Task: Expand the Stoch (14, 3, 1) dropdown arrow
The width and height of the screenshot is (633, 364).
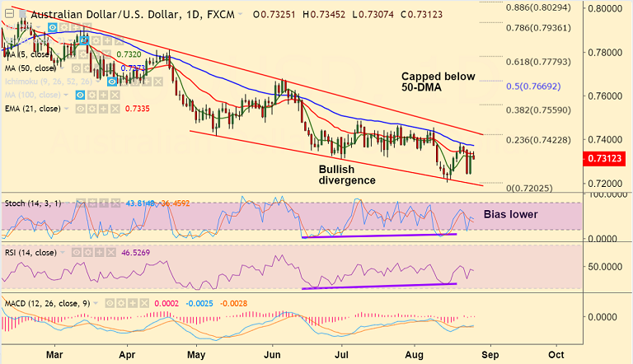Action: coord(66,203)
